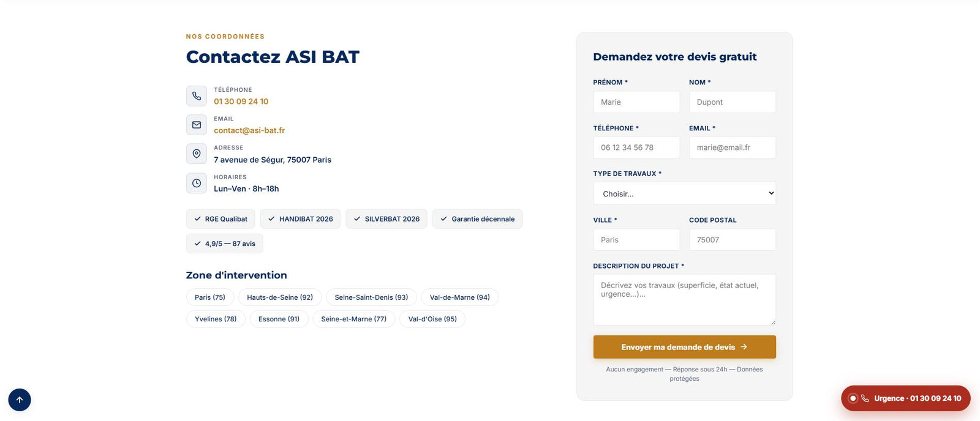Click the Zone d'intervention heading
This screenshot has height=421, width=980.
[x=236, y=275]
